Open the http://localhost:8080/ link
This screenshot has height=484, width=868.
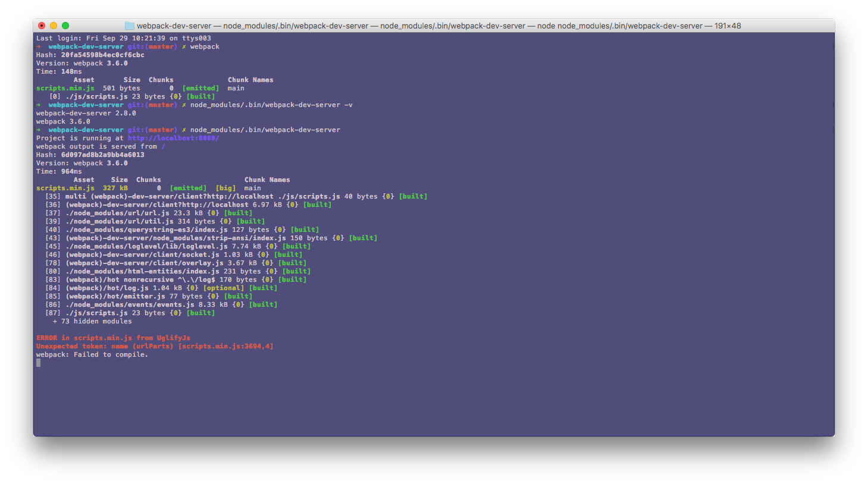pyautogui.click(x=174, y=138)
